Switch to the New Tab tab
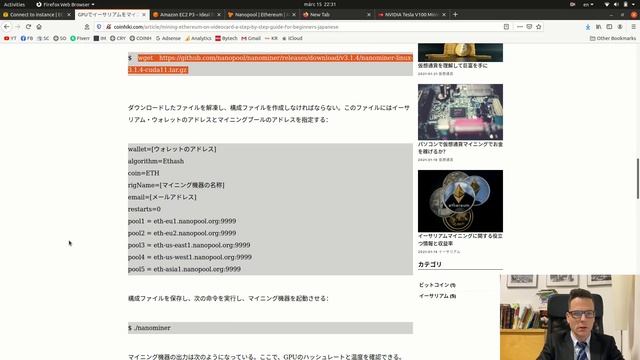The height and width of the screenshot is (360, 640). click(x=337, y=14)
